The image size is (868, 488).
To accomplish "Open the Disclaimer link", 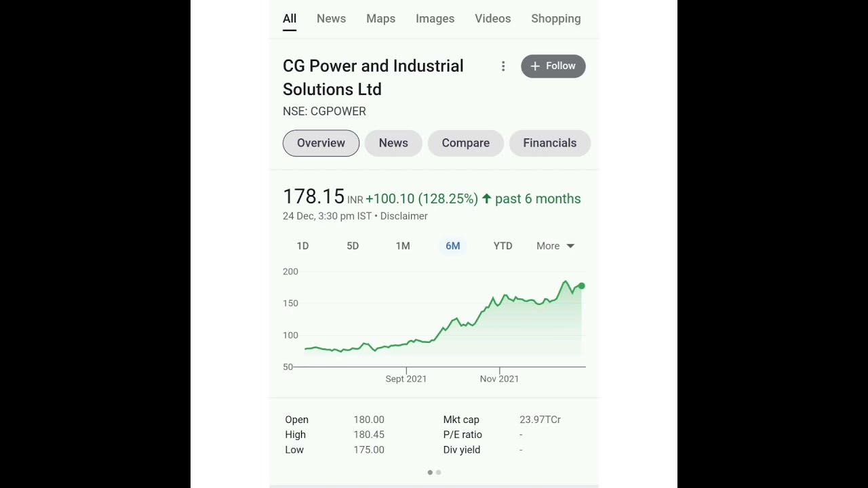I will tap(403, 216).
